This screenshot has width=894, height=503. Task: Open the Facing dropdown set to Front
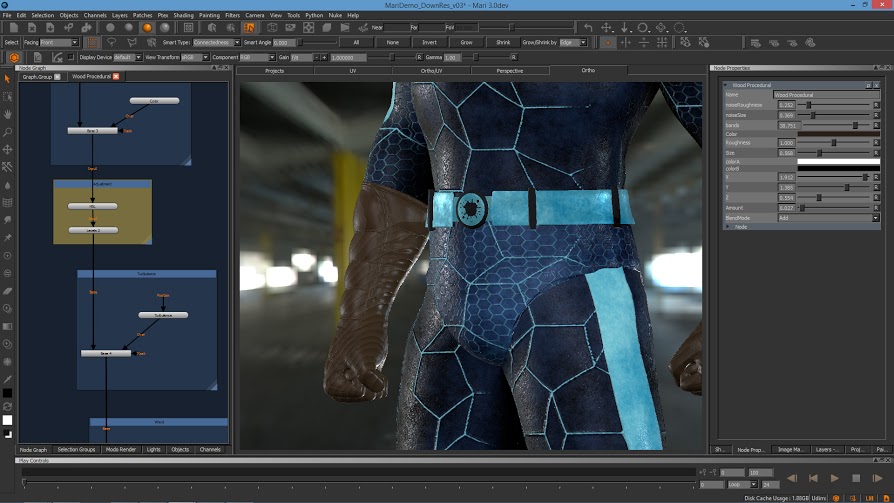(x=59, y=43)
